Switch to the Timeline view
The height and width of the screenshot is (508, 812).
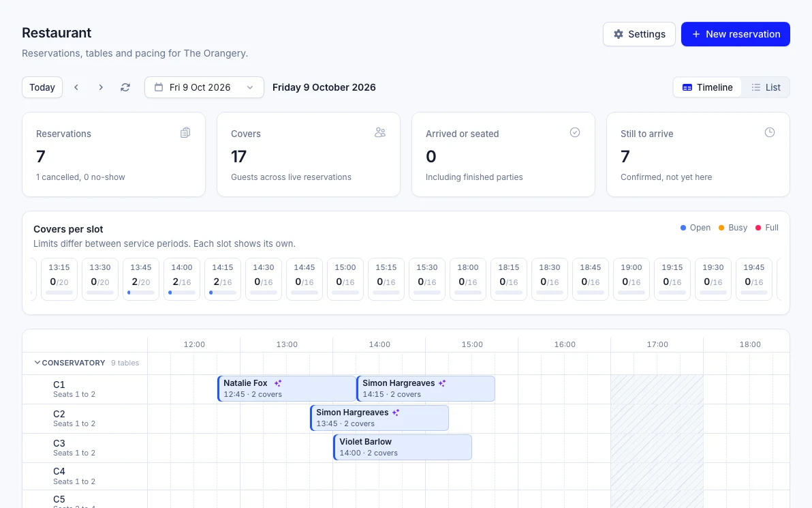707,87
